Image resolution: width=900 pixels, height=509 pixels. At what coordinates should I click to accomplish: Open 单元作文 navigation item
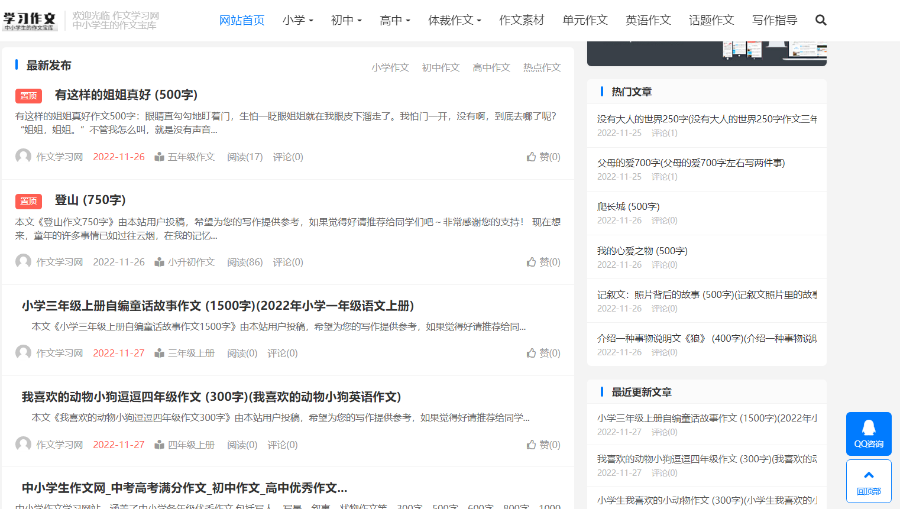(585, 20)
